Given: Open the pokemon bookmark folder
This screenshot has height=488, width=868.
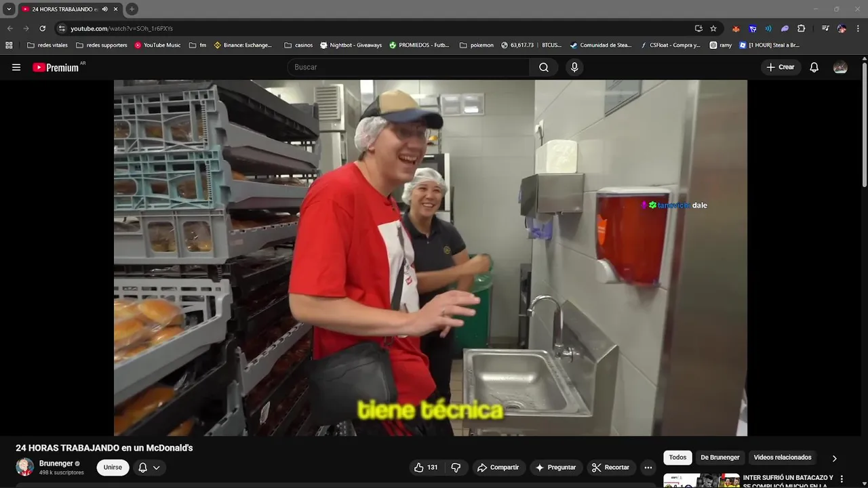Looking at the screenshot, I should [x=477, y=45].
